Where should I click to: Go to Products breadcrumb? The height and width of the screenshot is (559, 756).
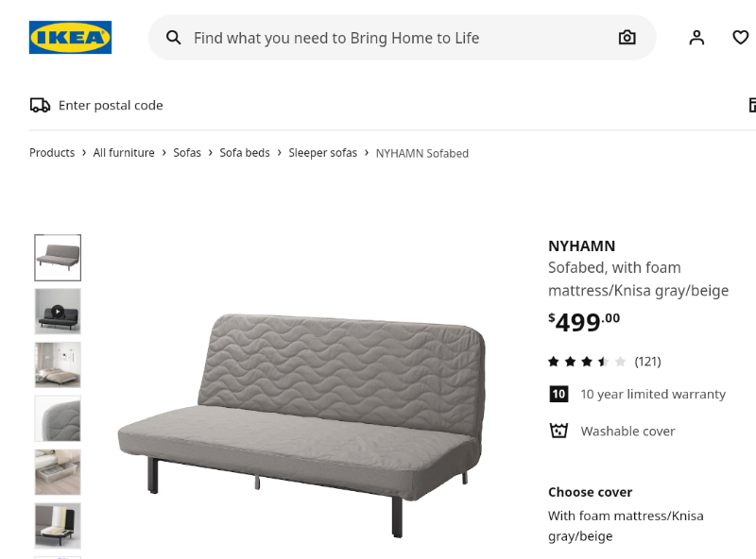52,153
